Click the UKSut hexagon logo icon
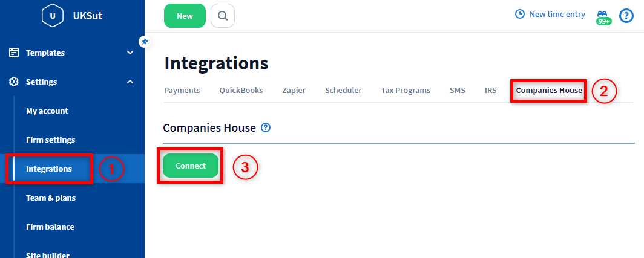This screenshot has height=258, width=644. 53,16
